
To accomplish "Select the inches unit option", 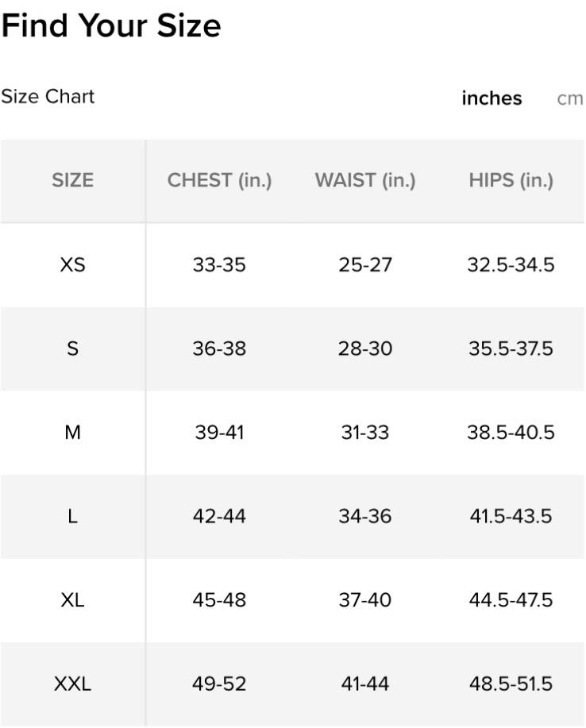I will [x=492, y=98].
